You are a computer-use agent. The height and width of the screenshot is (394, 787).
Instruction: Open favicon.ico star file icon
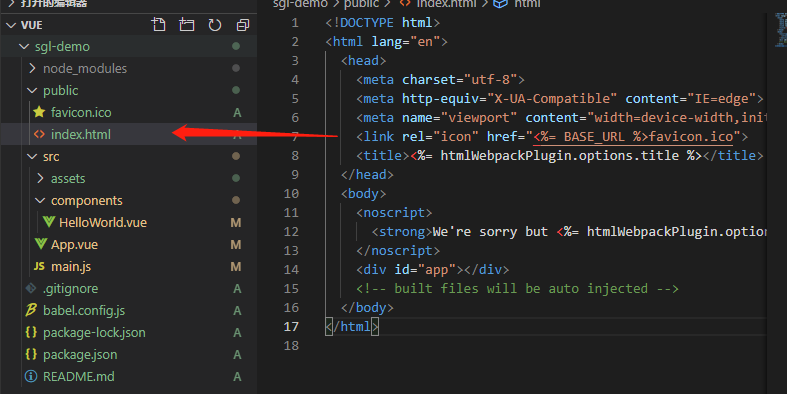tap(39, 112)
